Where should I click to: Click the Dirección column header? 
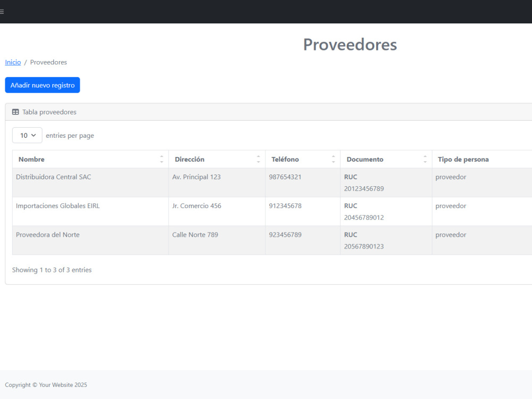[x=217, y=159]
